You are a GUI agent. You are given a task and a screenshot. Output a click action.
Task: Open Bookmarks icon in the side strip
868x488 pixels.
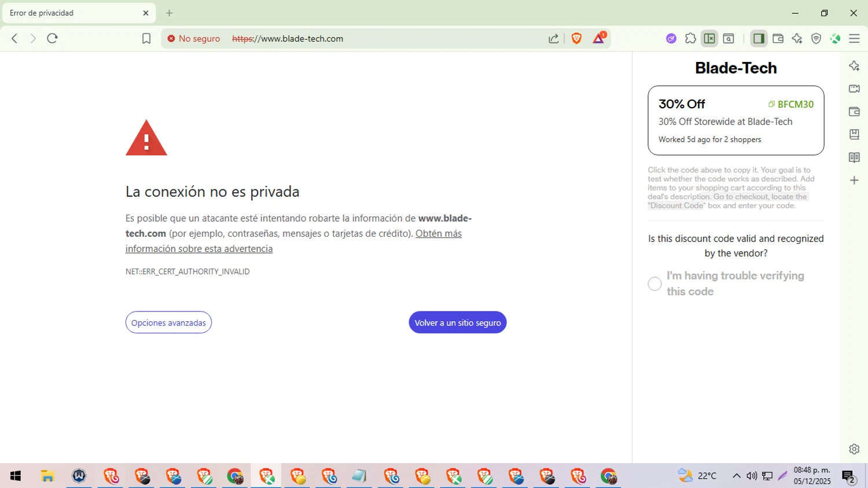pos(854,134)
